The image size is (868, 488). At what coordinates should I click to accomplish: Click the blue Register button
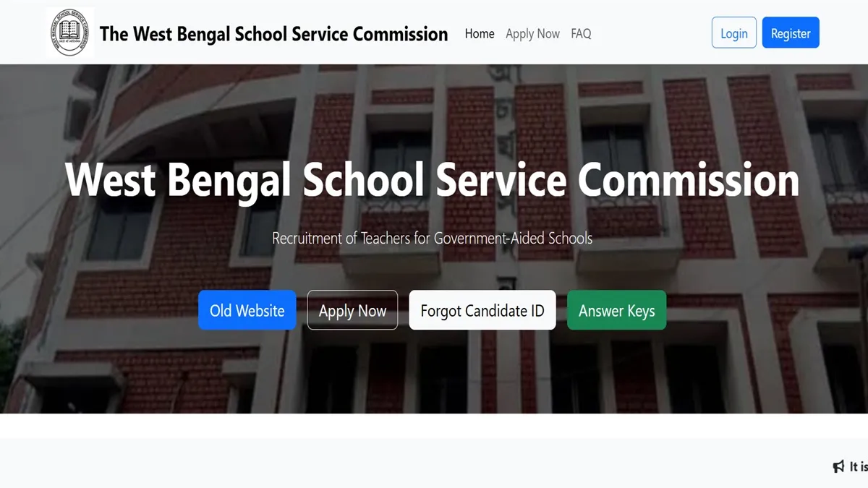click(791, 33)
